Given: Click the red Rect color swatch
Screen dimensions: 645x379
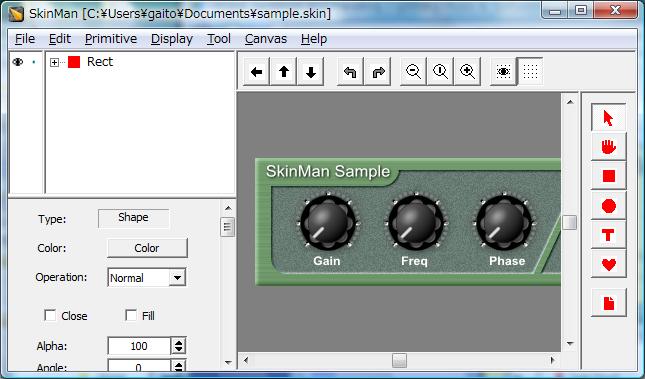Looking at the screenshot, I should (x=74, y=62).
